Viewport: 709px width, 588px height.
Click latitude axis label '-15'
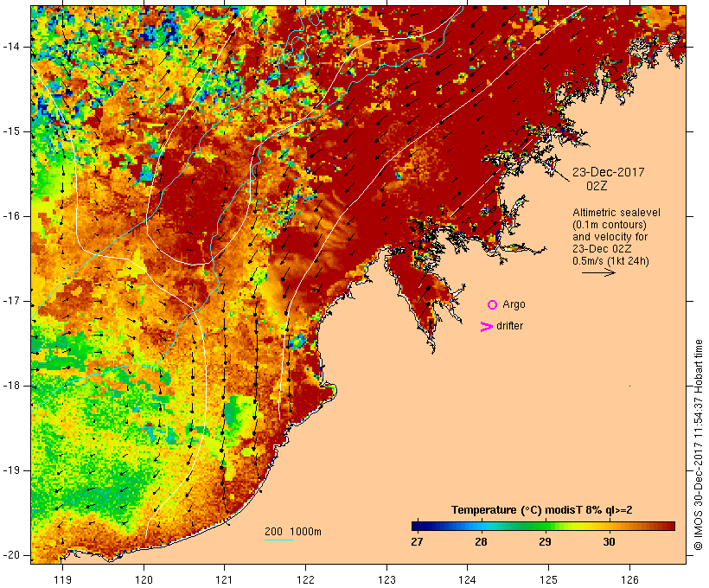12,131
